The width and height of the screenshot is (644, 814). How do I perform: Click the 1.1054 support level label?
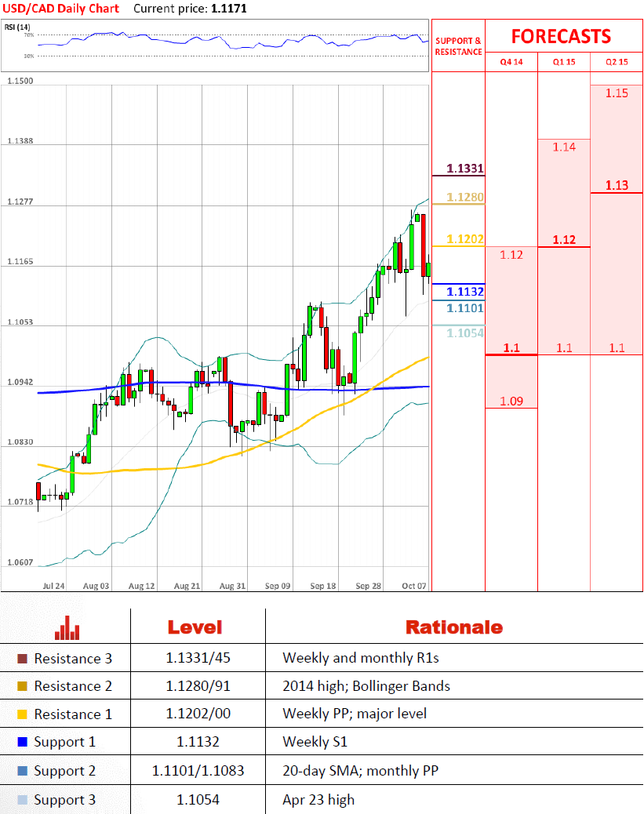pos(465,333)
